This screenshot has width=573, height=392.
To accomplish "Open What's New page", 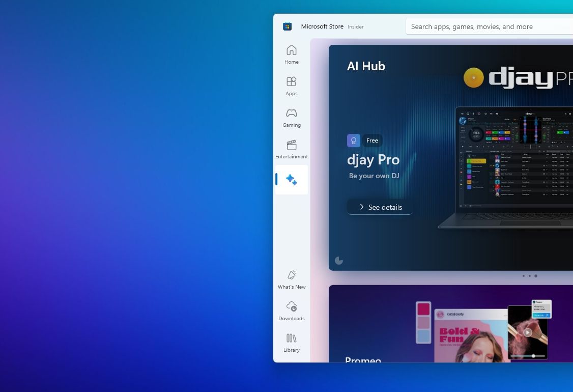I will pyautogui.click(x=291, y=279).
